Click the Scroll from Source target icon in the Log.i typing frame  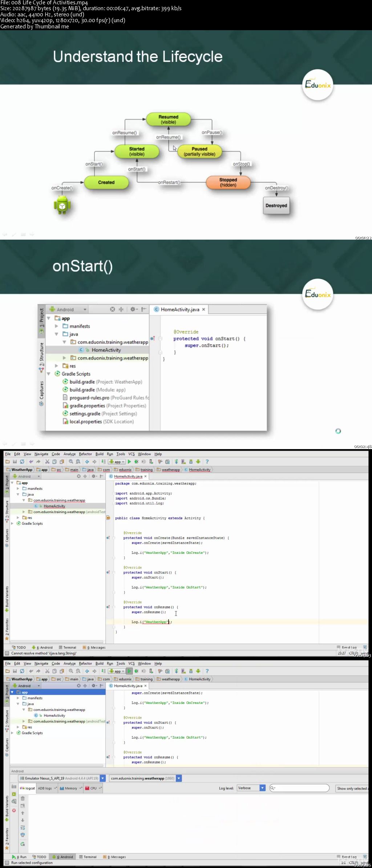click(78, 476)
